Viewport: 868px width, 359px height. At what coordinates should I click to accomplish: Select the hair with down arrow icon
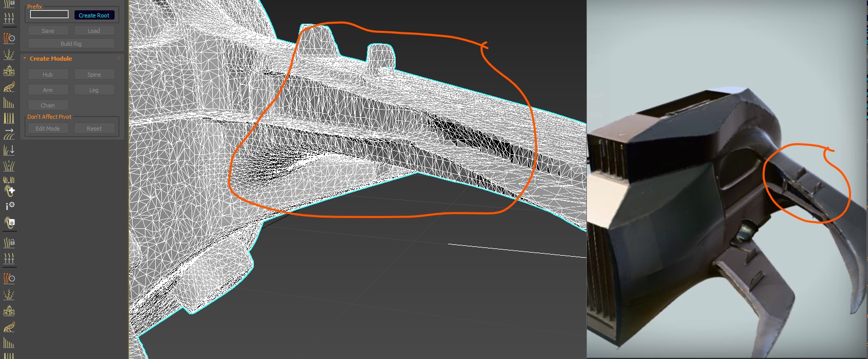pos(9,150)
